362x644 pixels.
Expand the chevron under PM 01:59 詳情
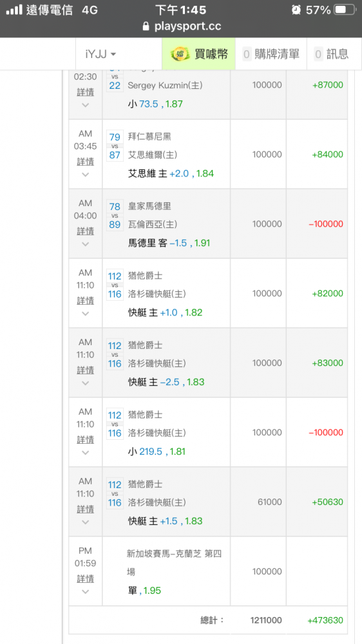pyautogui.click(x=86, y=592)
